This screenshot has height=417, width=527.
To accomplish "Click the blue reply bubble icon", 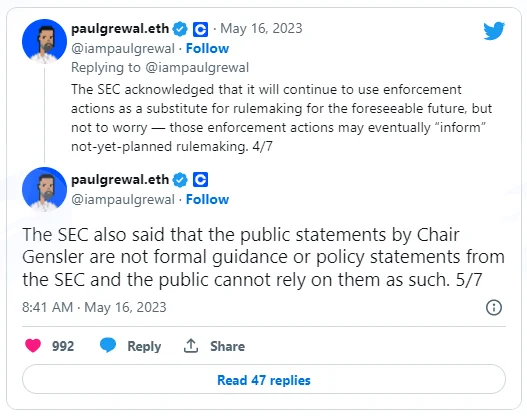I will click(108, 345).
